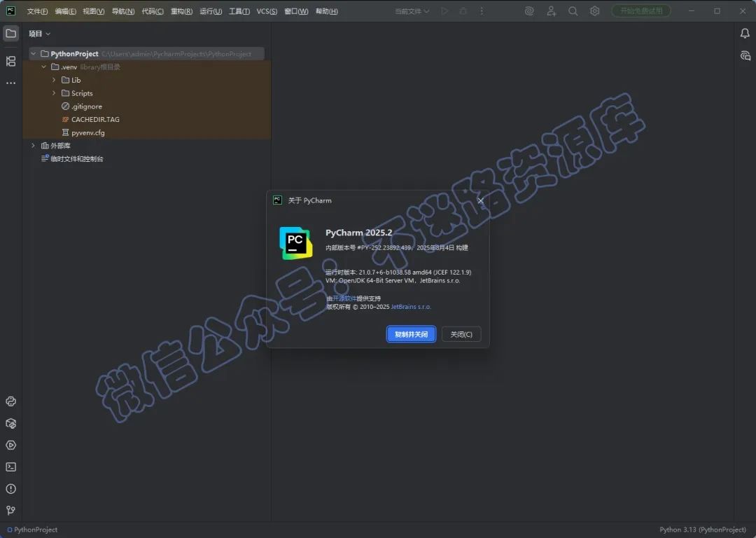
Task: Click the PyCharm 2025.2 version heading
Action: [358, 233]
